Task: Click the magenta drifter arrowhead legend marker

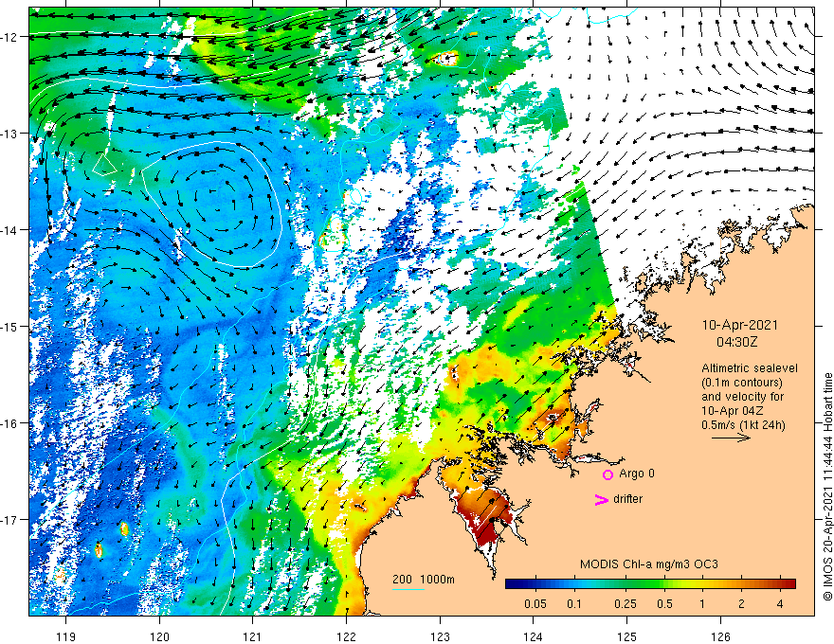Action: (x=602, y=499)
